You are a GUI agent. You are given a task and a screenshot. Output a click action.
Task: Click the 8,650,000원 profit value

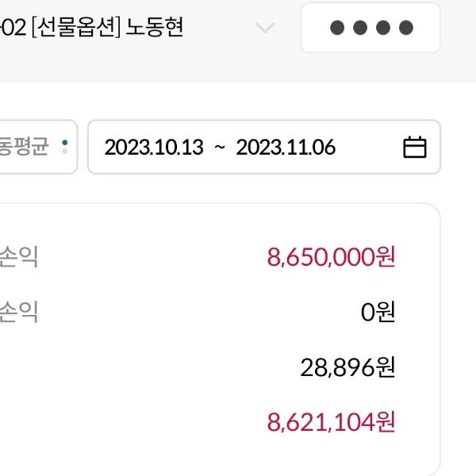pyautogui.click(x=331, y=257)
